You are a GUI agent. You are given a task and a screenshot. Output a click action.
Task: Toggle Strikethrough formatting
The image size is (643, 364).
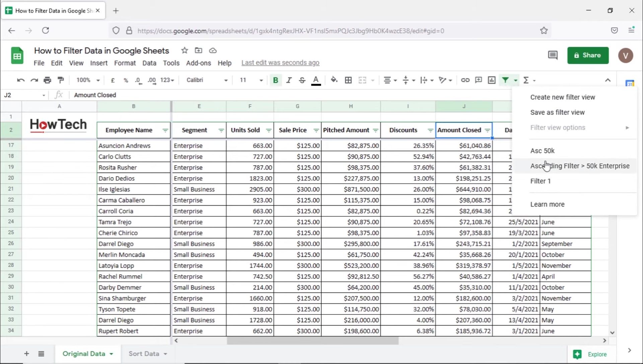click(302, 80)
